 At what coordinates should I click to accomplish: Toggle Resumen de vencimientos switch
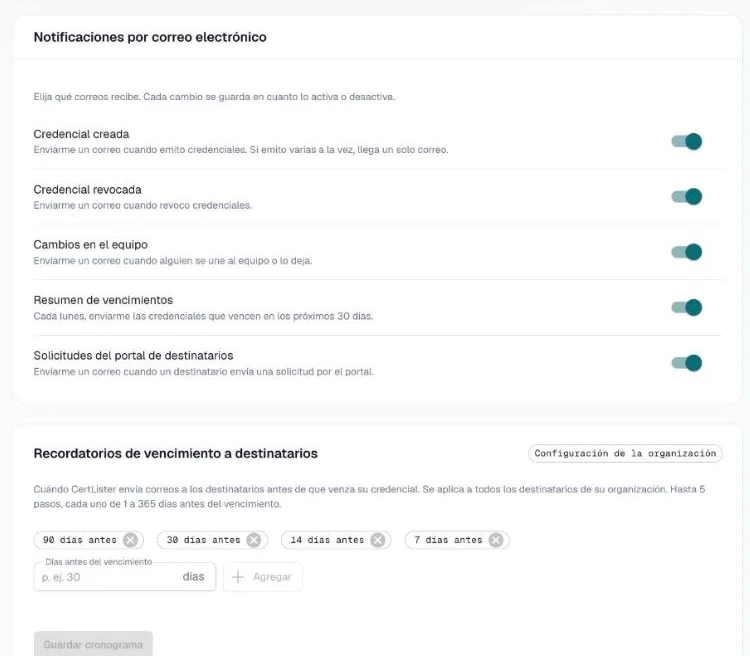point(686,307)
